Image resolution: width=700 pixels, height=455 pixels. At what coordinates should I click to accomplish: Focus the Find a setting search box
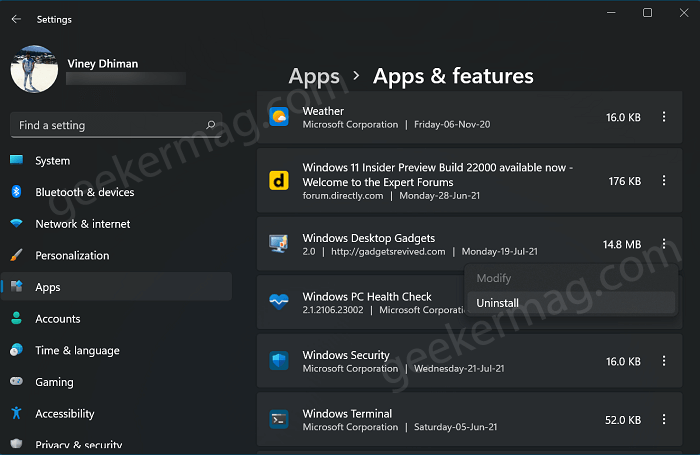pos(116,125)
